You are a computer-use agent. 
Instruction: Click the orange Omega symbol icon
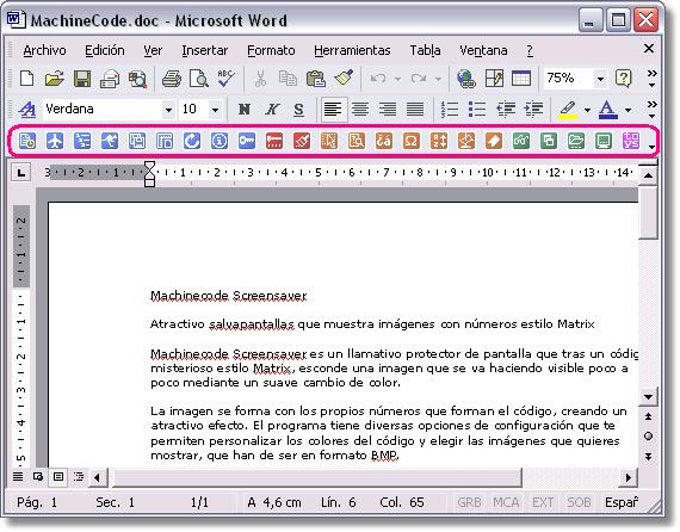[411, 141]
